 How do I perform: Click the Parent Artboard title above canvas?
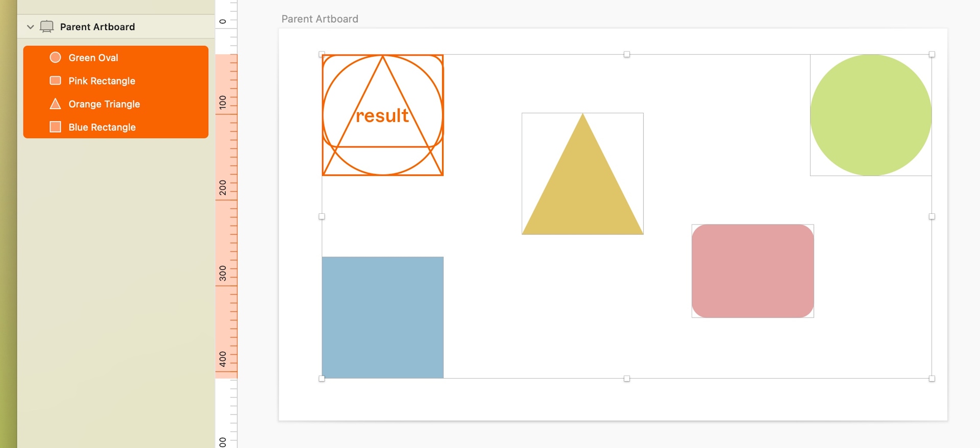pos(320,19)
